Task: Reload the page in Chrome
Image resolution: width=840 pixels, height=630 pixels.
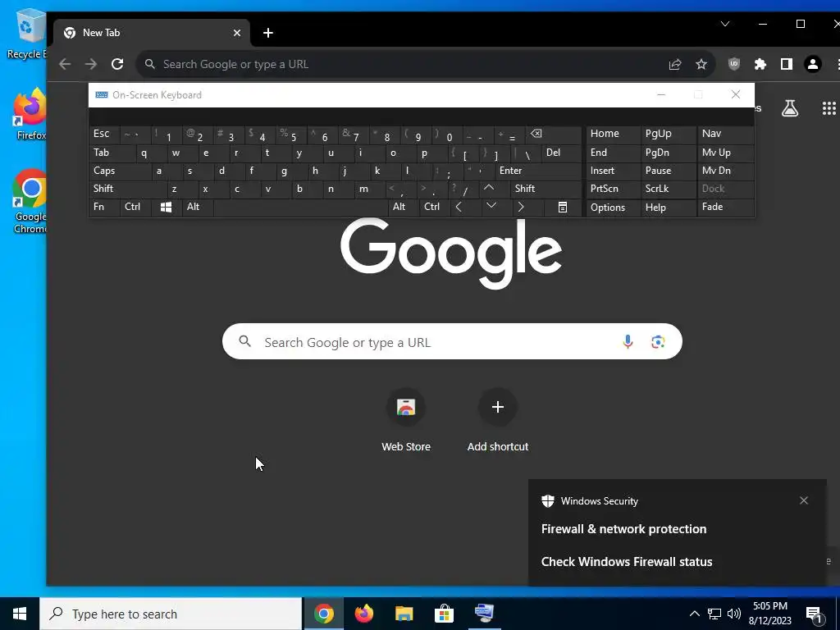Action: click(117, 64)
